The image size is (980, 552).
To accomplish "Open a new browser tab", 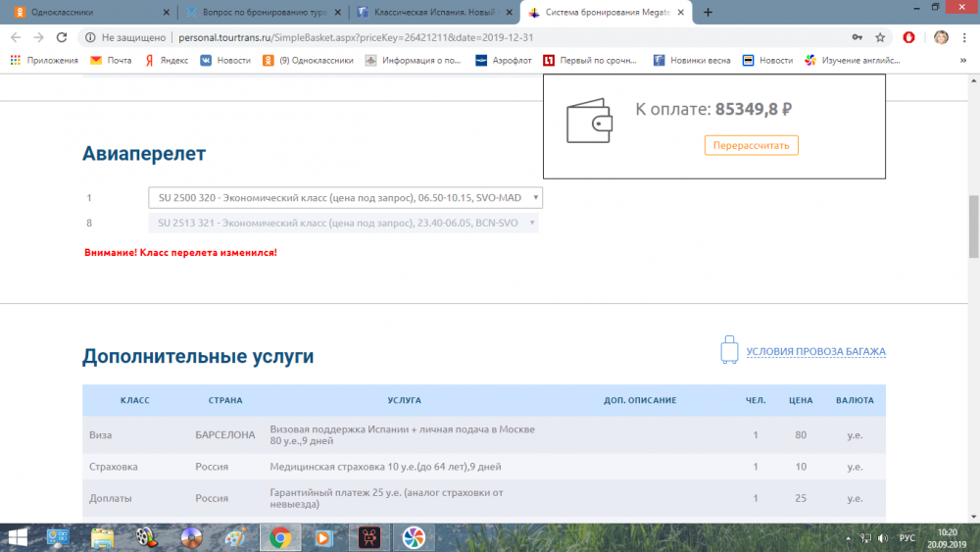I will point(708,13).
